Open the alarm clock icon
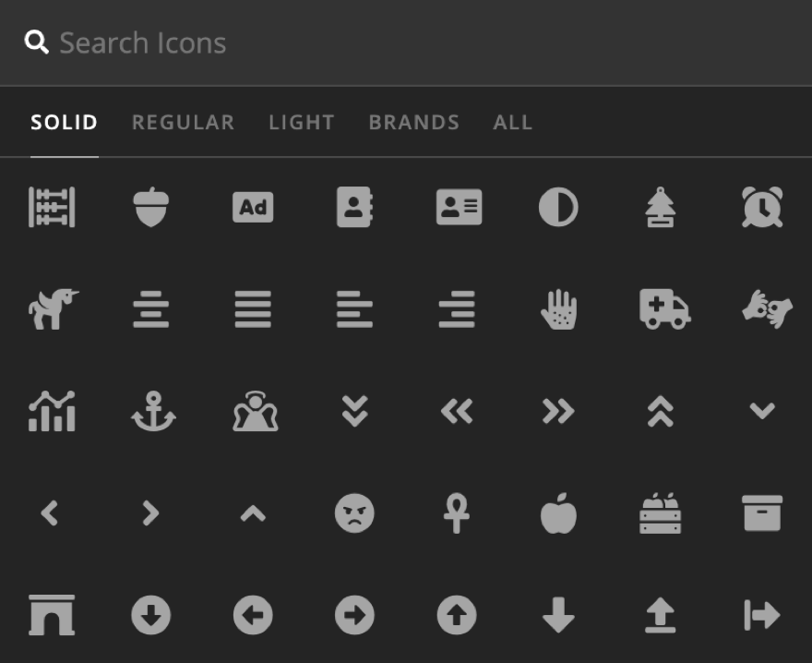Screen dimensions: 812x663 (763, 208)
